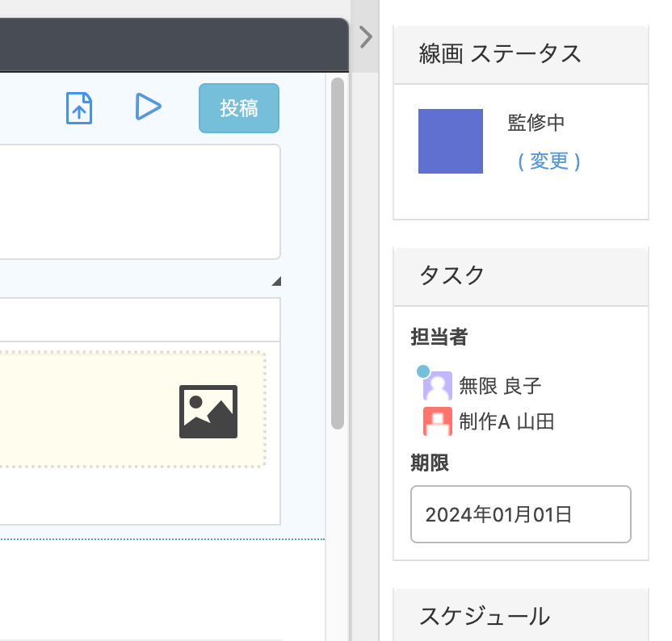Click the blue online dot on avatar
The image size is (672, 641).
point(423,371)
